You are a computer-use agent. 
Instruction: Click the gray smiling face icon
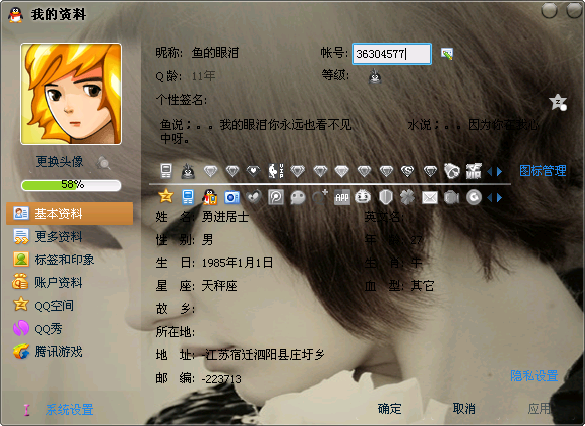[363, 197]
